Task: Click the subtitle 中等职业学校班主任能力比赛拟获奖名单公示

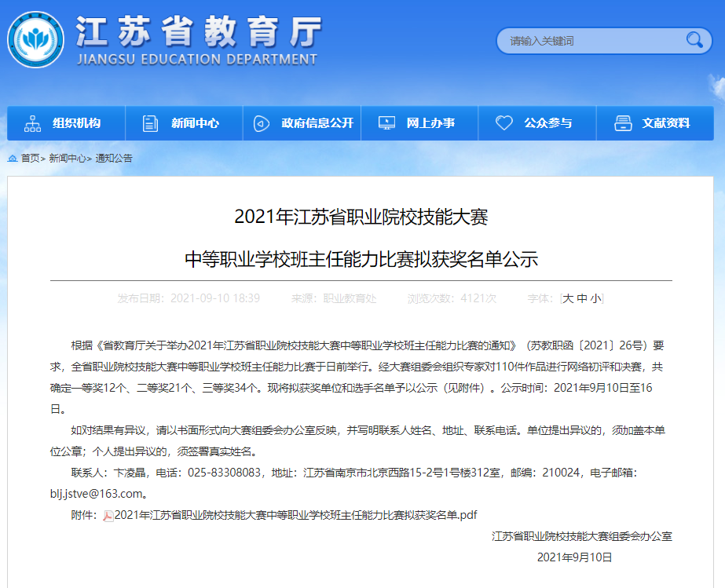Action: click(361, 259)
